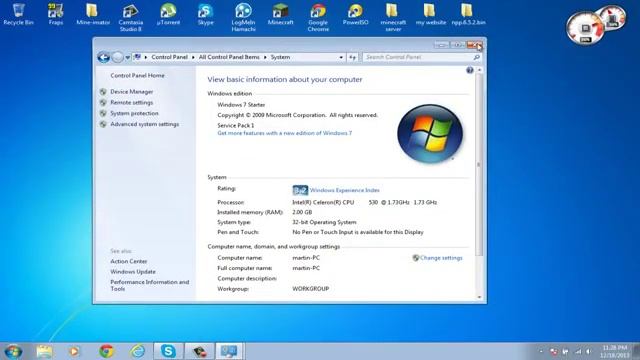Click the scrollbar down arrow

pos(479,297)
